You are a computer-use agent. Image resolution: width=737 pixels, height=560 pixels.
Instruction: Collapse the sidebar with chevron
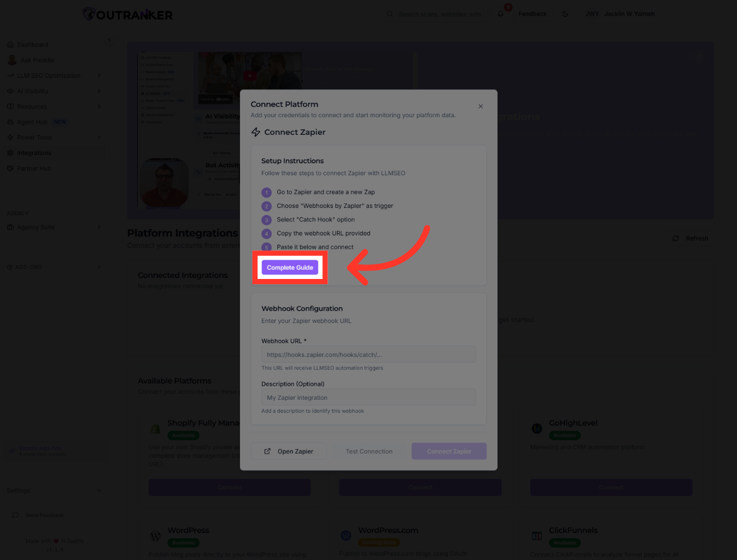tap(109, 39)
